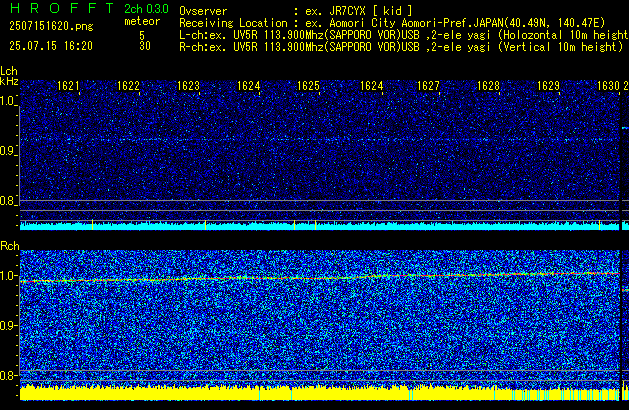Click the Ovserver JR7CYX header line
Image resolution: width=629 pixels, height=410 pixels.
296,11
